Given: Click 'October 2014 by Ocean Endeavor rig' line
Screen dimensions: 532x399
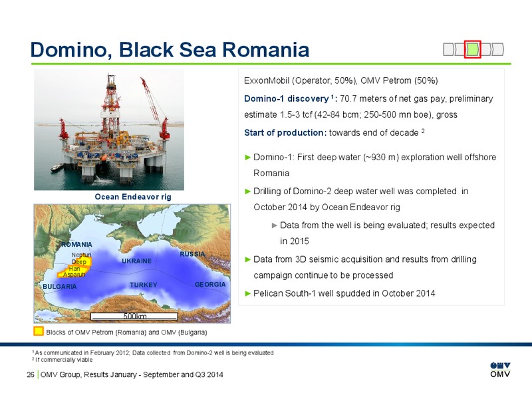Looking at the screenshot, I should click(x=327, y=207).
